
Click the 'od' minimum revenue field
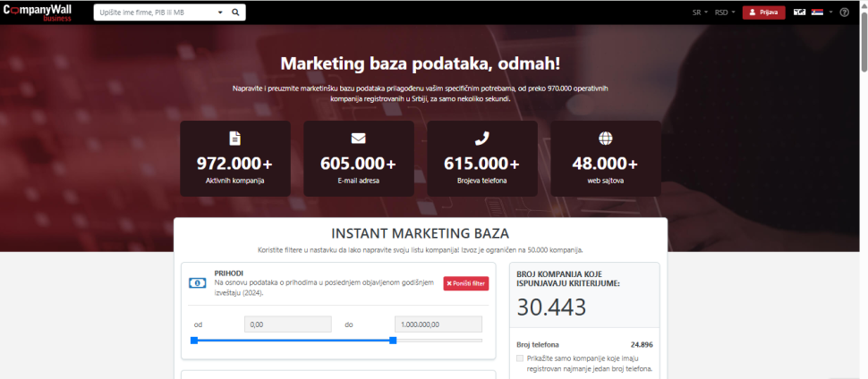pyautogui.click(x=287, y=324)
